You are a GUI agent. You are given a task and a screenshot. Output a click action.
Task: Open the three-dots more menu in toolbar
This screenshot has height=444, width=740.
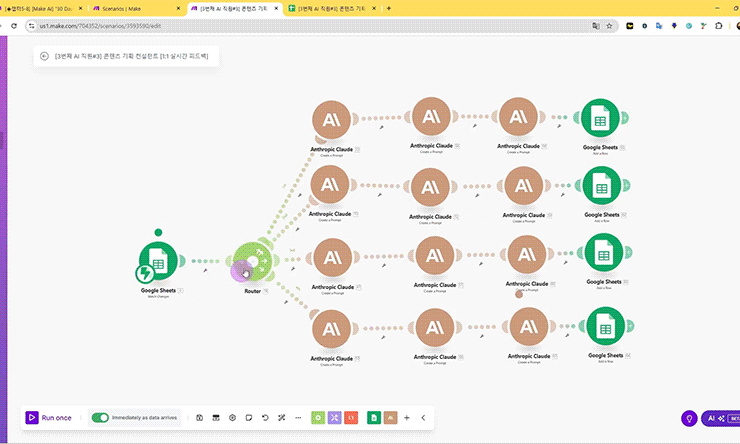click(298, 418)
